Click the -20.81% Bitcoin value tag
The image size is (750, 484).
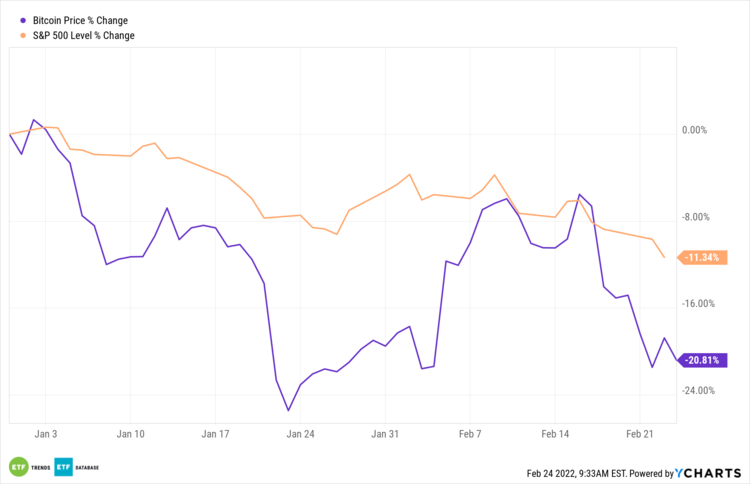coord(702,360)
